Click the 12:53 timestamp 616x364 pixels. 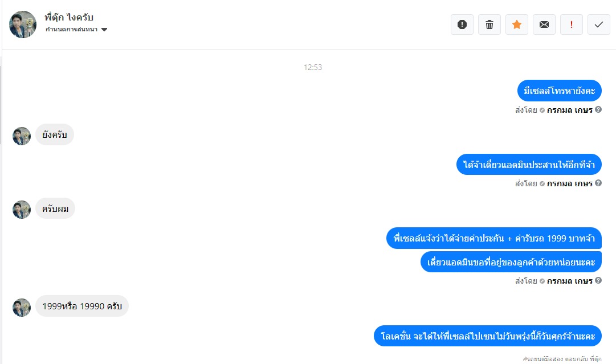click(313, 68)
